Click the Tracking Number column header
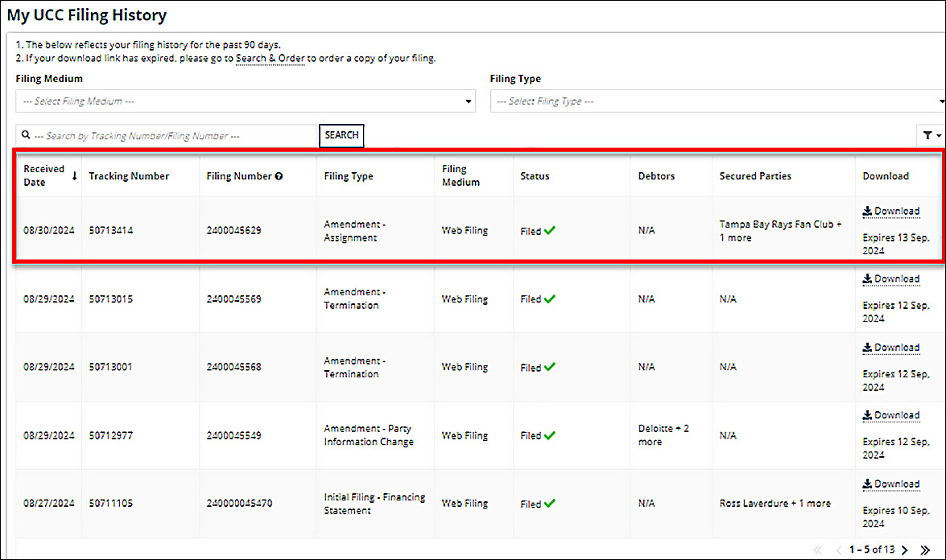This screenshot has width=946, height=560. pyautogui.click(x=129, y=176)
